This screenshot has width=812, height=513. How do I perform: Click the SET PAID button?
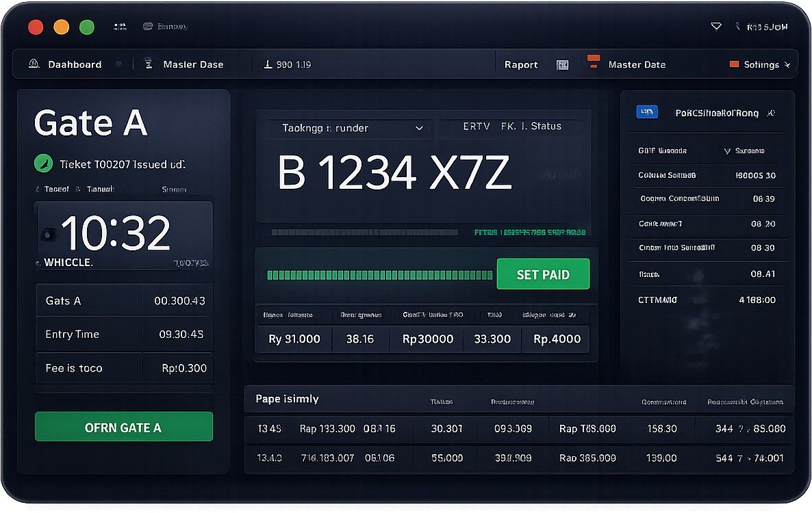pos(543,274)
